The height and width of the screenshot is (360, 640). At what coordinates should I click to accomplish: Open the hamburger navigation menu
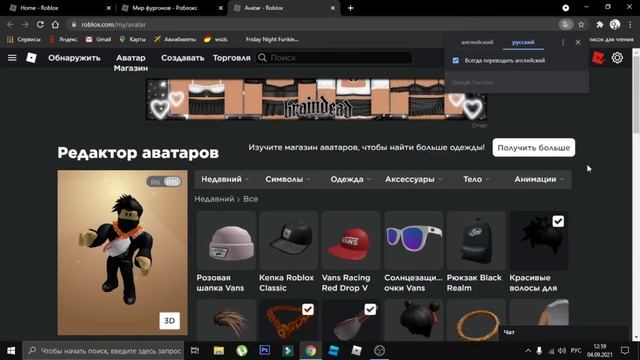[x=12, y=58]
